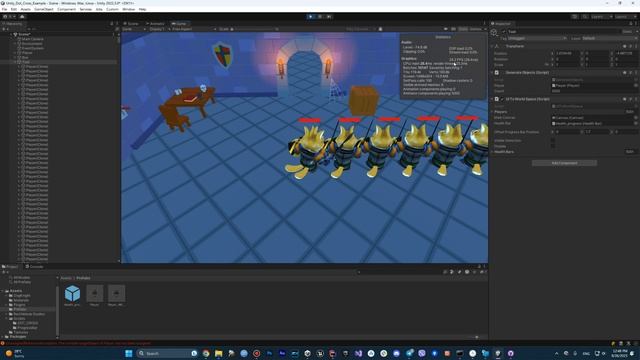
Task: Toggle Mute Audio in Game view toolbar
Action: point(445,29)
